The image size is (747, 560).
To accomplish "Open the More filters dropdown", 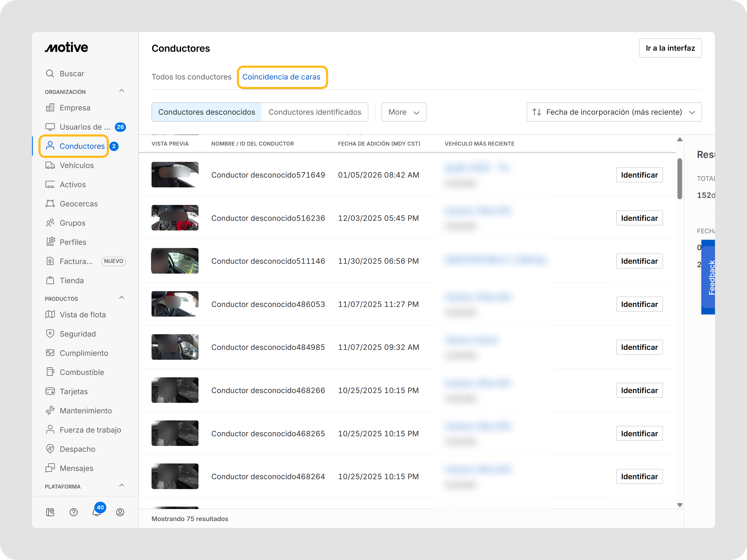I will (x=404, y=112).
